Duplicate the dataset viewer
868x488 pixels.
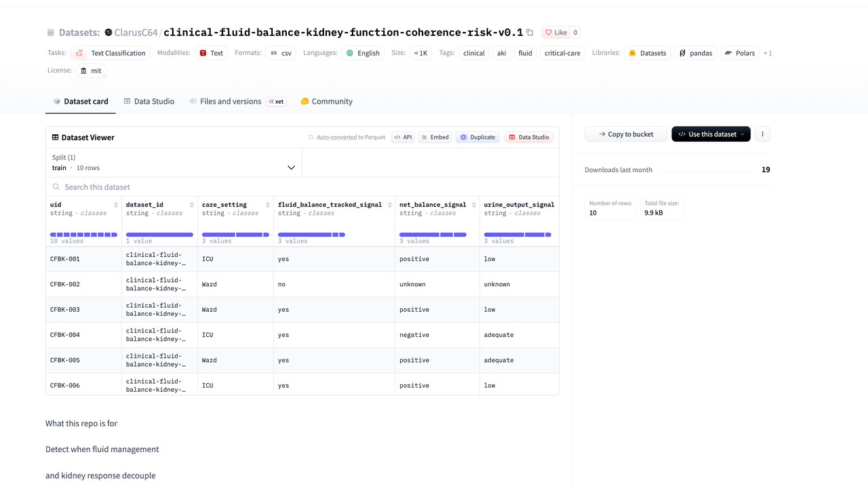[477, 137]
